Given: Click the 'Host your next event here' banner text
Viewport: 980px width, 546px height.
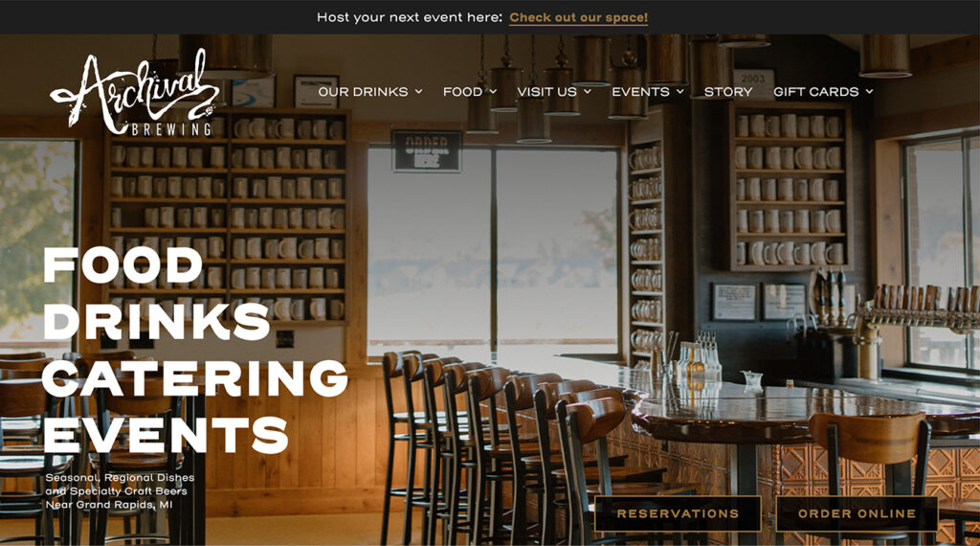Looking at the screenshot, I should coord(410,17).
